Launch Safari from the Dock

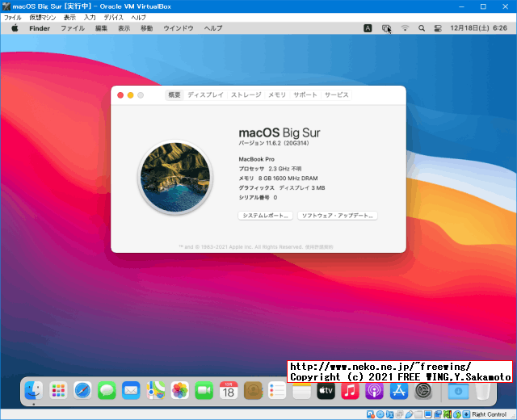click(x=82, y=391)
